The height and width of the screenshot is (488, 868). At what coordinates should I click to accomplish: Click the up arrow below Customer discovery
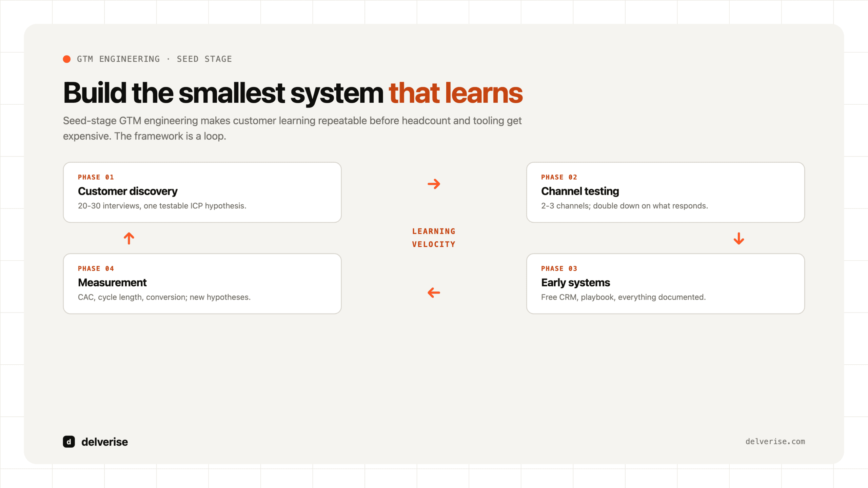[129, 238]
